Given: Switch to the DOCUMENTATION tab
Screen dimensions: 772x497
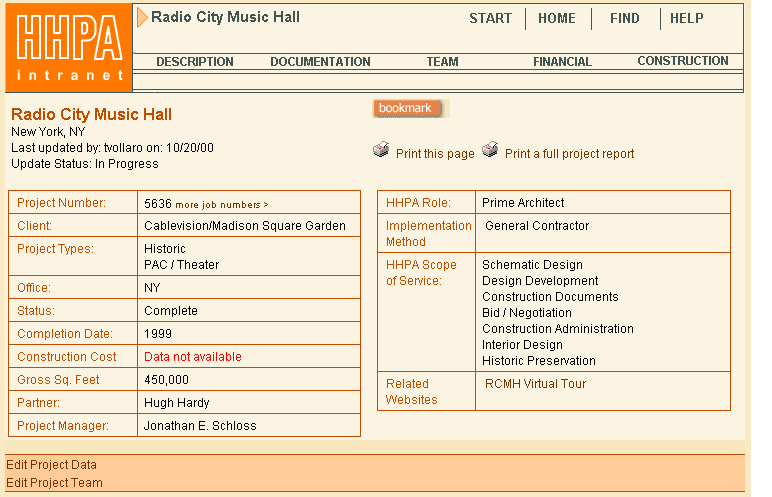Looking at the screenshot, I should tap(320, 62).
